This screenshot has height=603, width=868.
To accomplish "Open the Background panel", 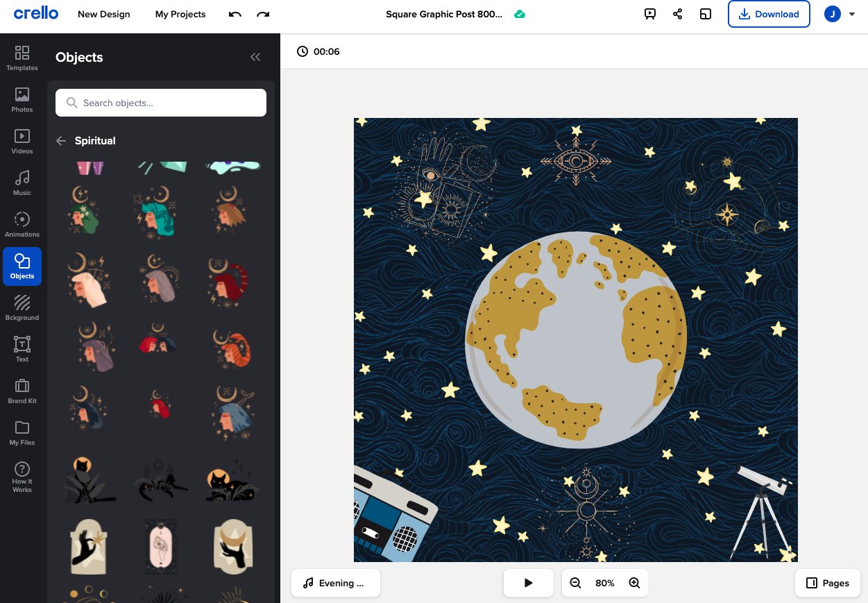I will coord(22,307).
